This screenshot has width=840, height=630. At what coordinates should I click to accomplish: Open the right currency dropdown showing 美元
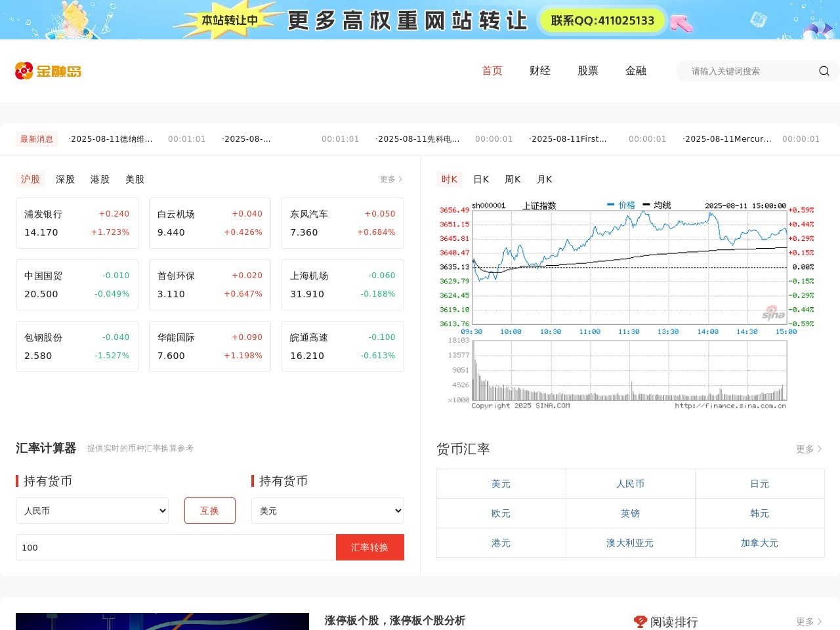(x=327, y=511)
